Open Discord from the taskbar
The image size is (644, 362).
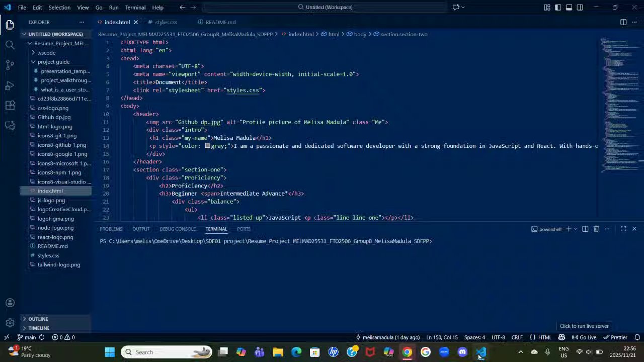[x=462, y=352]
